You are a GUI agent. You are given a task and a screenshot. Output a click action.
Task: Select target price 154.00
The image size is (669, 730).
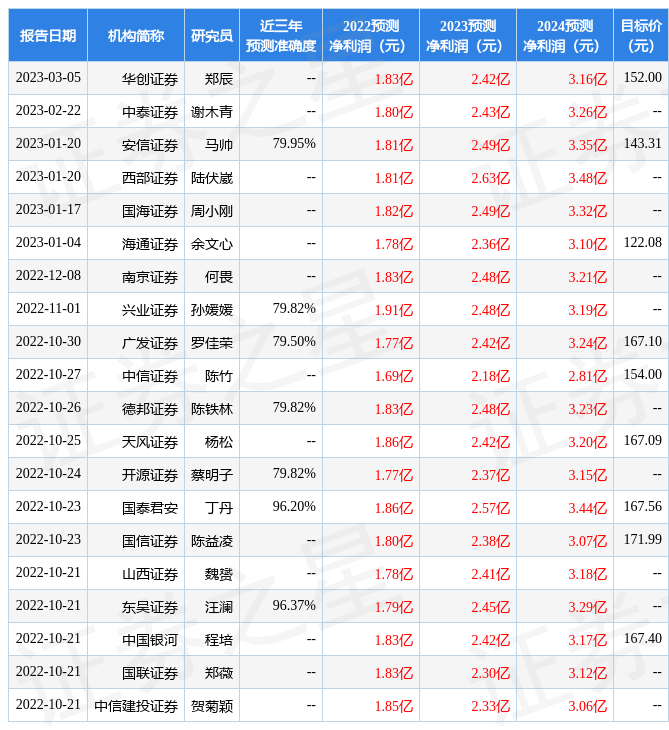click(642, 375)
